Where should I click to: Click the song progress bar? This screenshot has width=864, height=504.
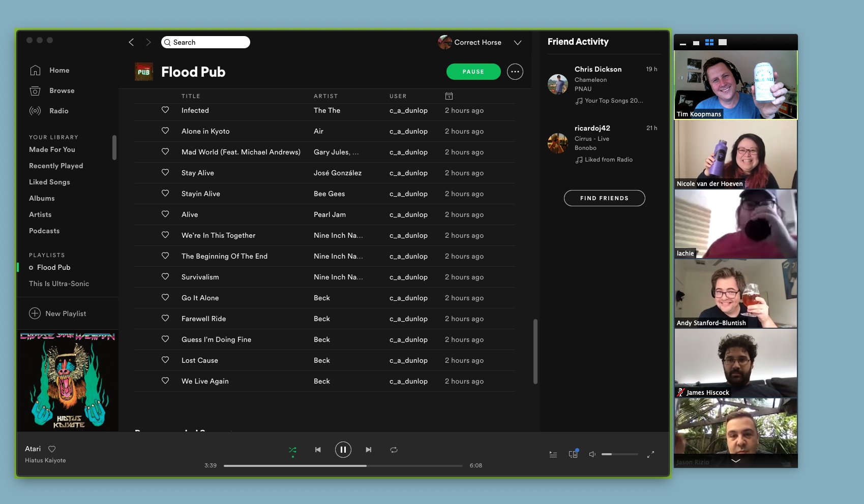[343, 465]
